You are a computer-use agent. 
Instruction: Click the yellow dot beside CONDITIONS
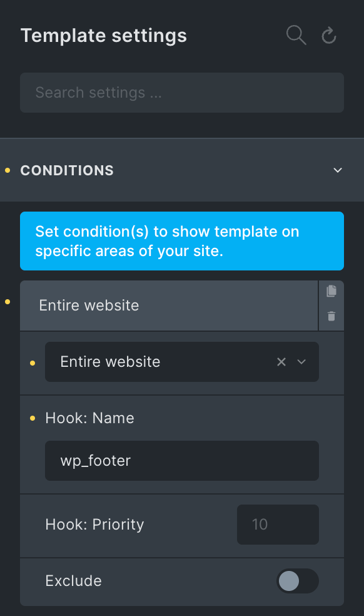8,170
